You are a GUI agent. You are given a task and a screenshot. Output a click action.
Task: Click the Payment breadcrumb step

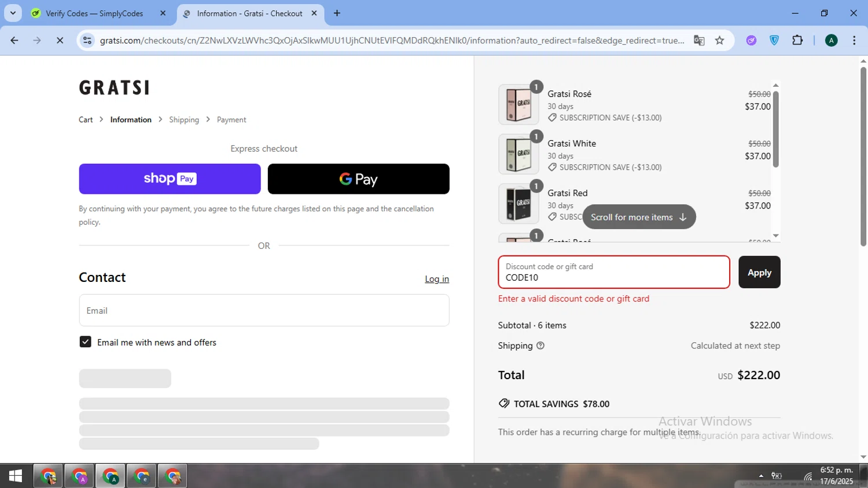(x=231, y=120)
